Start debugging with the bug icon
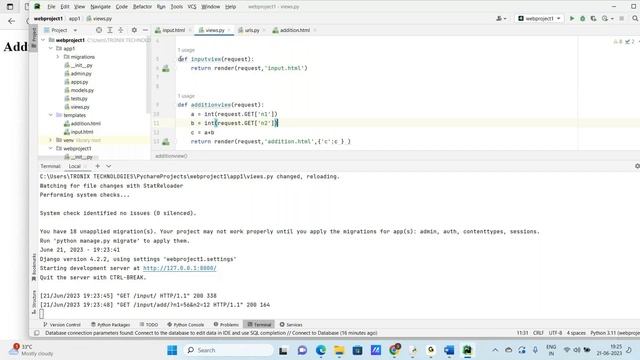 tap(583, 18)
